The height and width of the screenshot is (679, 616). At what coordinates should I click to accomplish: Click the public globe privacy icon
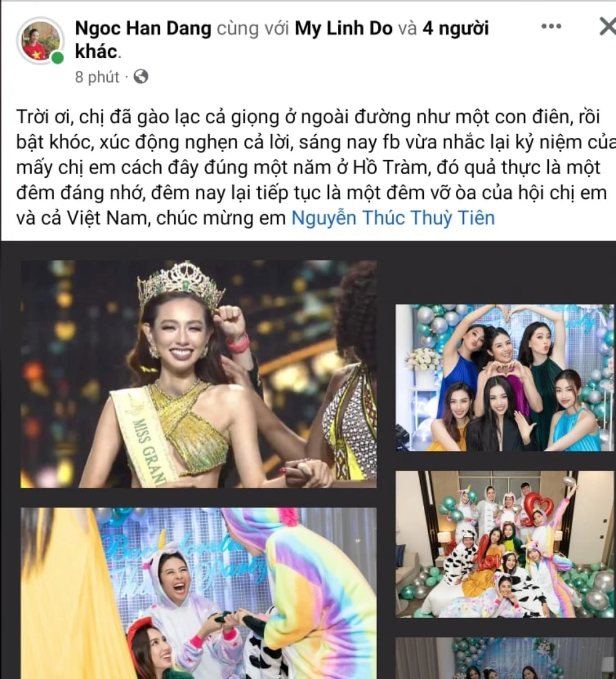pyautogui.click(x=141, y=77)
